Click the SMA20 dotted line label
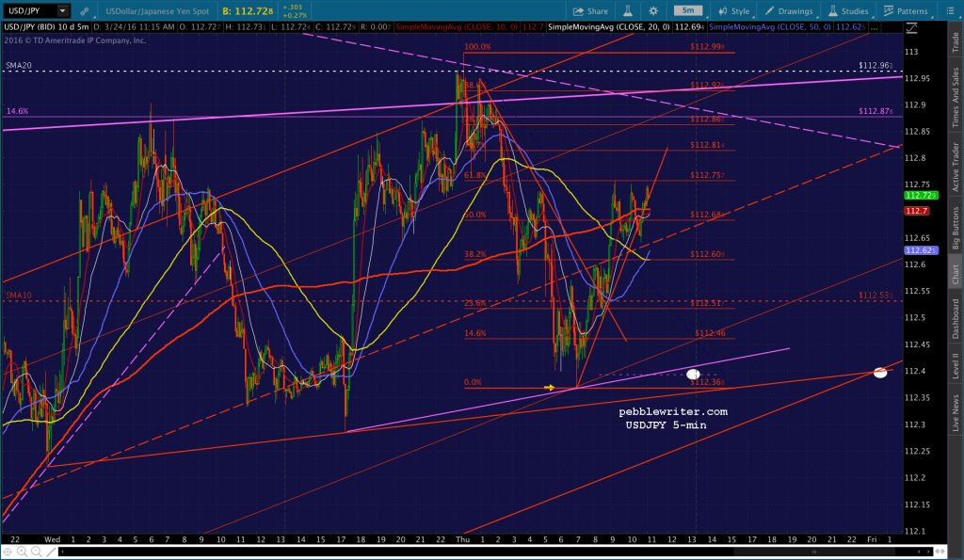The width and height of the screenshot is (964, 560). (19, 65)
